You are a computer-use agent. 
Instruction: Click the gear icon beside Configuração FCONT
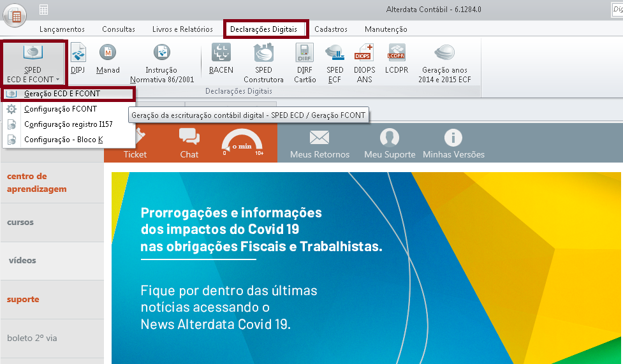[x=11, y=109]
